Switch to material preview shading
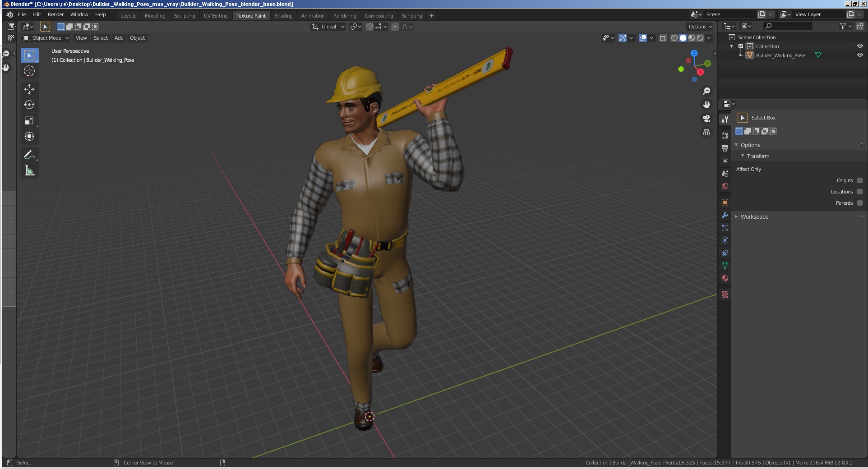Screen dimensions: 868x469 click(x=692, y=38)
